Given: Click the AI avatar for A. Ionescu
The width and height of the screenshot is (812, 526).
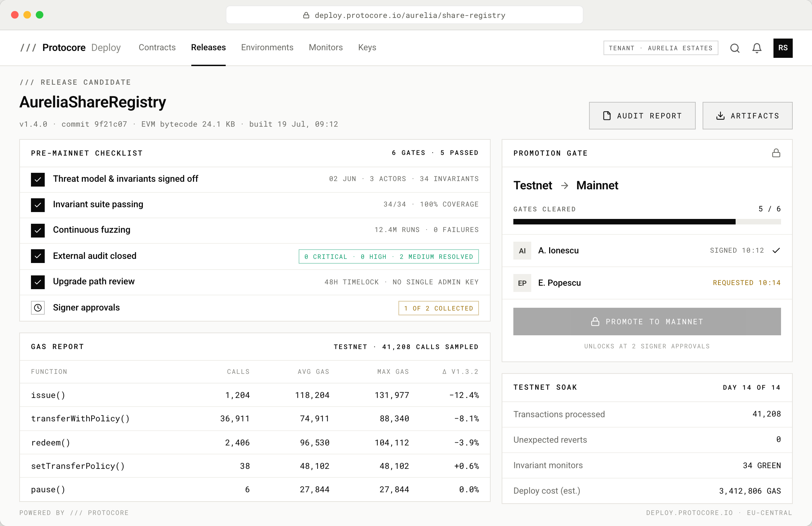Looking at the screenshot, I should click(x=522, y=251).
